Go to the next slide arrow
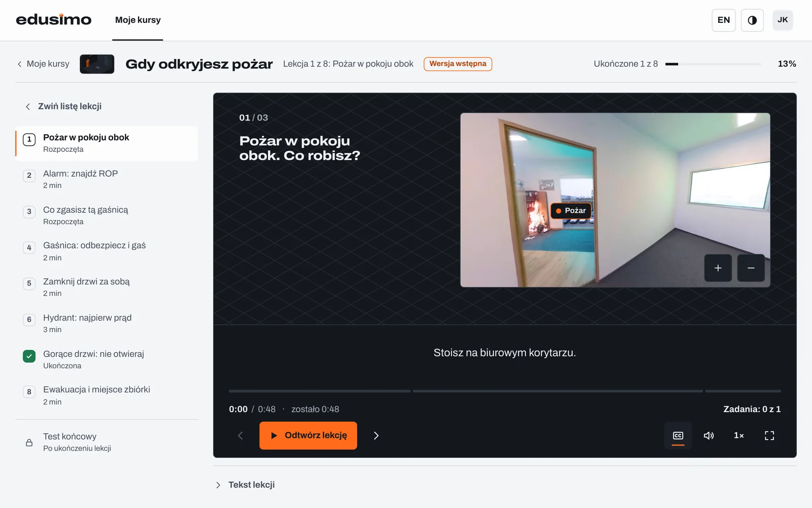 point(376,435)
